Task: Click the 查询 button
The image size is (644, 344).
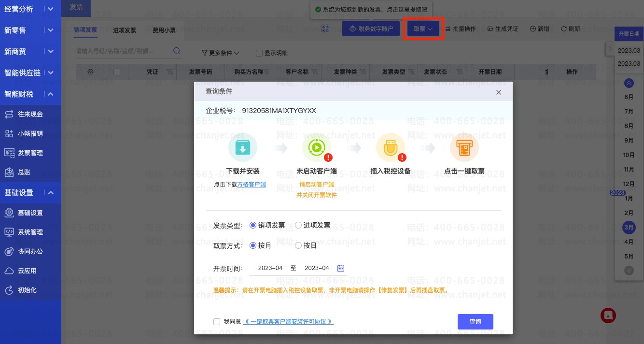Action: click(x=475, y=322)
